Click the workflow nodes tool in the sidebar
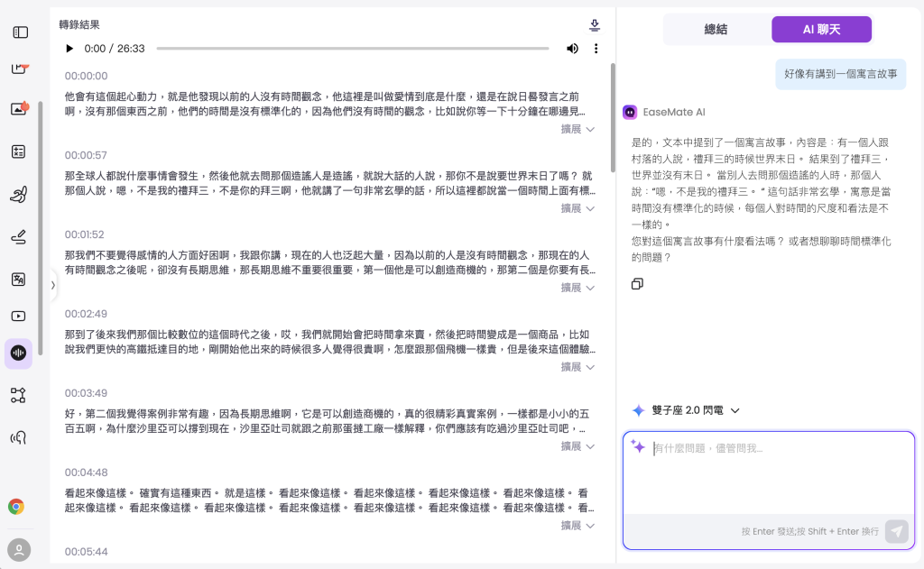Viewport: 924px width, 569px height. [x=18, y=394]
